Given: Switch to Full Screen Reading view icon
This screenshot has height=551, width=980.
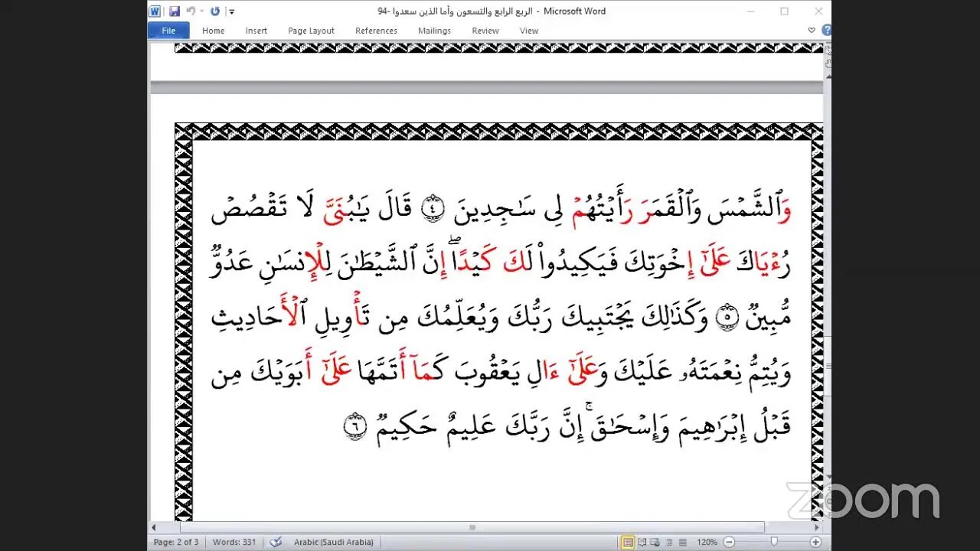Looking at the screenshot, I should pyautogui.click(x=642, y=542).
